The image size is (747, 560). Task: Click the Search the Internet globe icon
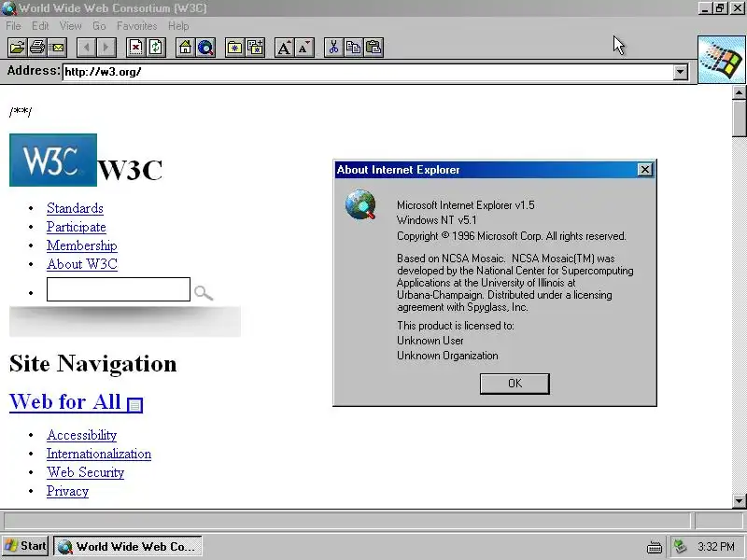tap(205, 48)
